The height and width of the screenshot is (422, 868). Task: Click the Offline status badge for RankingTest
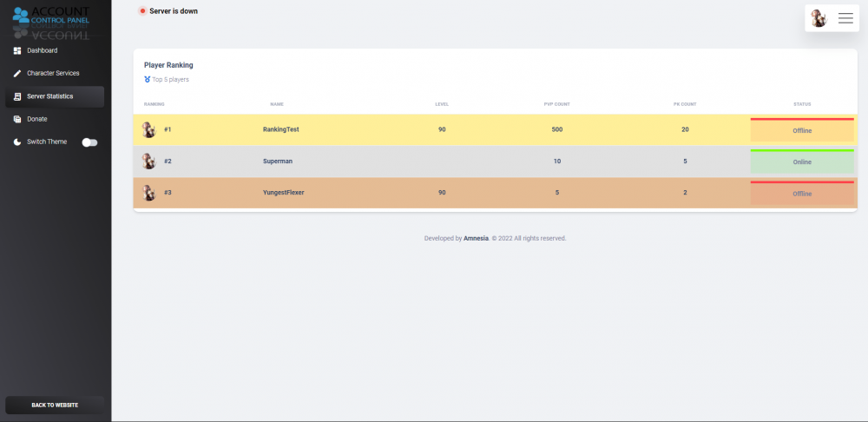tap(802, 130)
